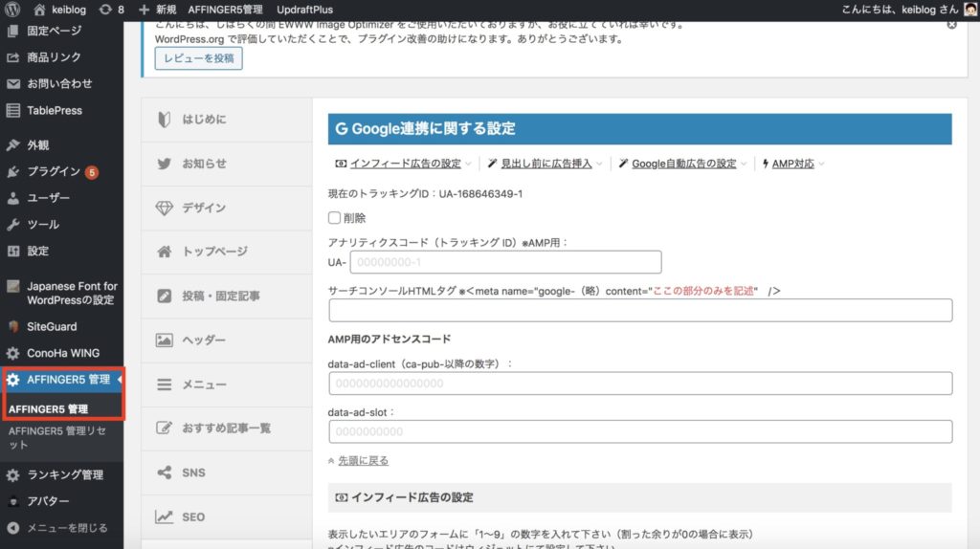980x549 pixels.
Task: Click the レビューを投稿 button
Action: click(199, 58)
